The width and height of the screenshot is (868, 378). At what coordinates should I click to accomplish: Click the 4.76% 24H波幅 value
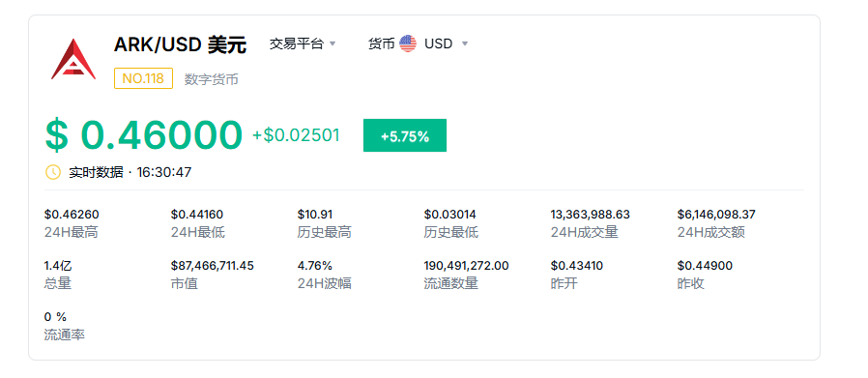pyautogui.click(x=315, y=266)
